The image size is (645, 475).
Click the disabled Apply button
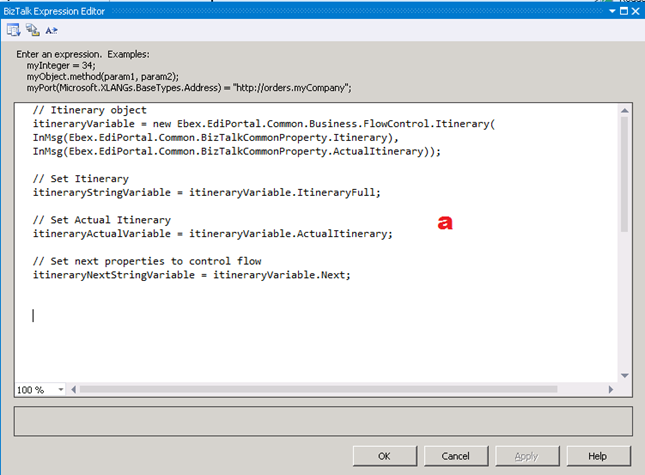click(526, 456)
